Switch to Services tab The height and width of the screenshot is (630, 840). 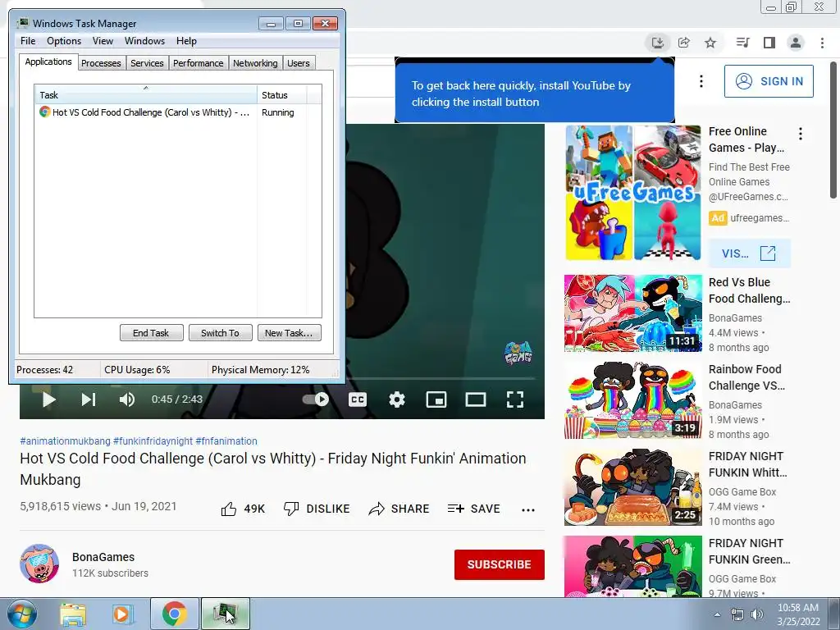pos(147,63)
